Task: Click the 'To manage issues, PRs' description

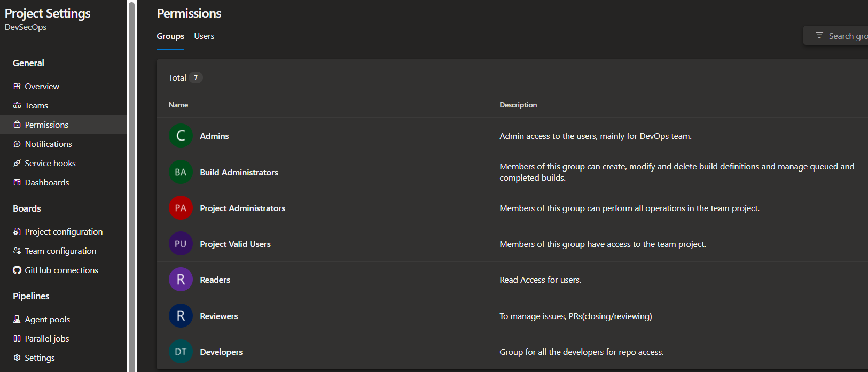Action: point(576,316)
